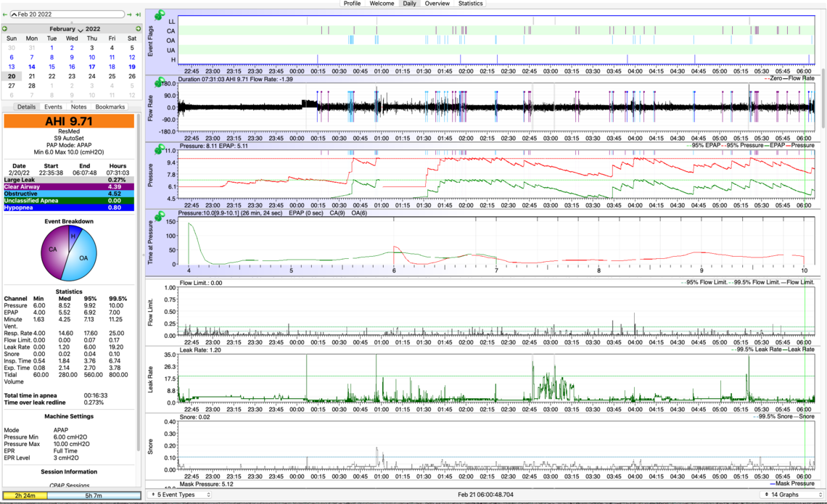This screenshot has width=827, height=504.
Task: Click the Session Information heading
Action: point(69,472)
